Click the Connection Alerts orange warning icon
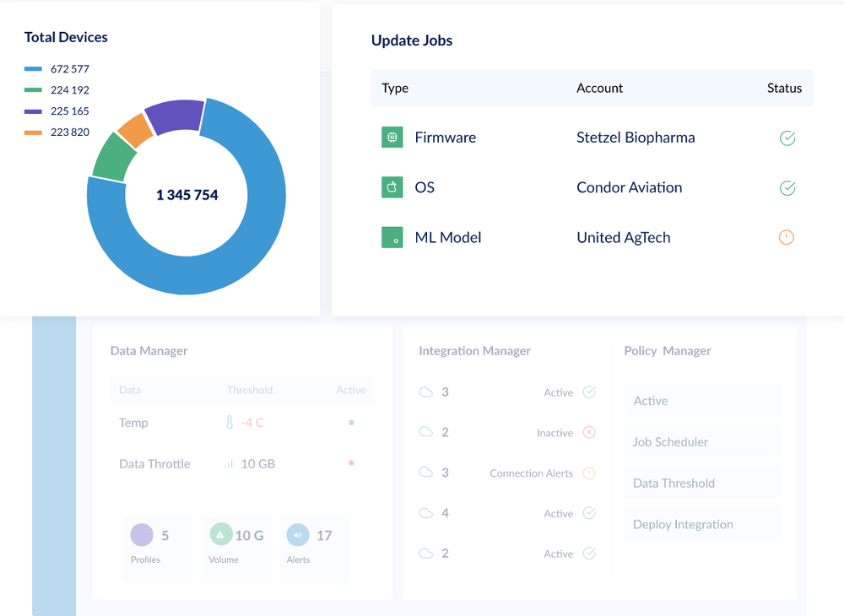Image resolution: width=844 pixels, height=616 pixels. [x=589, y=473]
